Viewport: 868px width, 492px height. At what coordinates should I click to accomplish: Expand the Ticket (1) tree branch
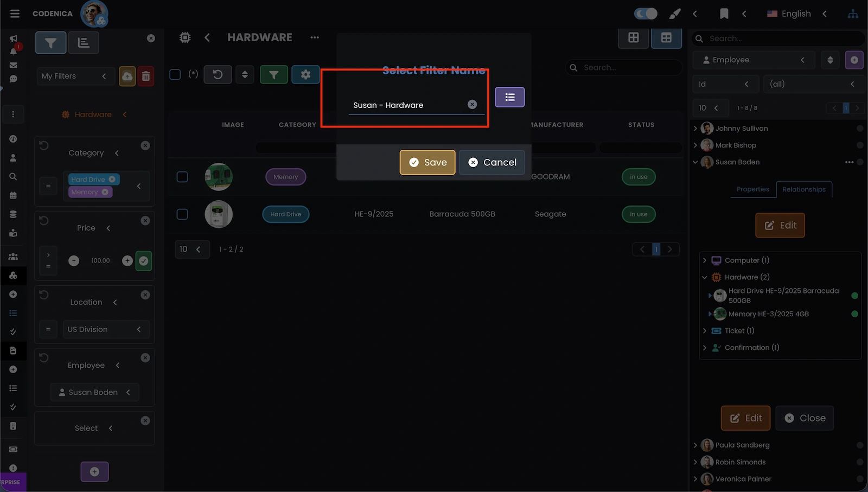click(705, 330)
